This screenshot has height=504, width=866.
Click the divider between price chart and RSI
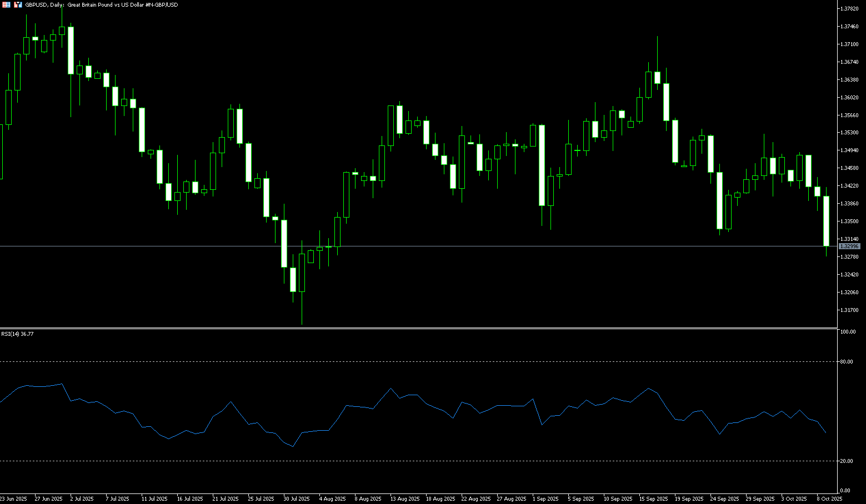tap(417, 328)
